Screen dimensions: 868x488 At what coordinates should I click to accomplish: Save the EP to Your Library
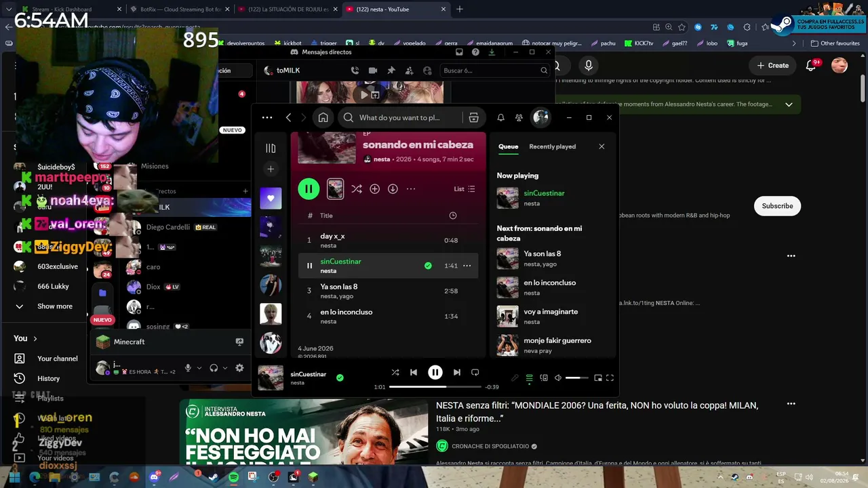(374, 189)
